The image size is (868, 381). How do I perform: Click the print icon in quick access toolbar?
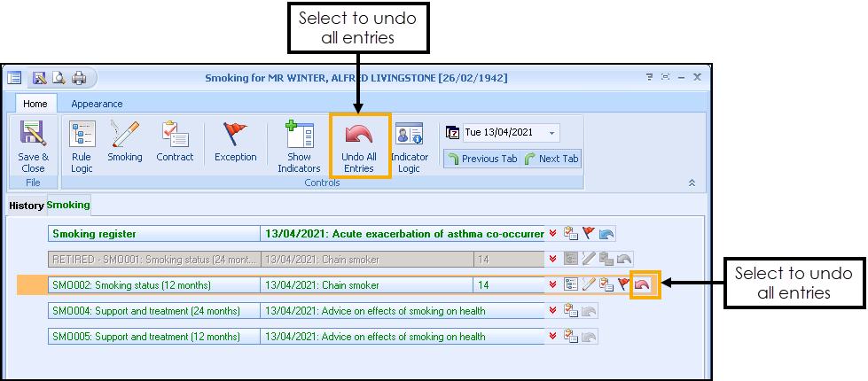(79, 78)
